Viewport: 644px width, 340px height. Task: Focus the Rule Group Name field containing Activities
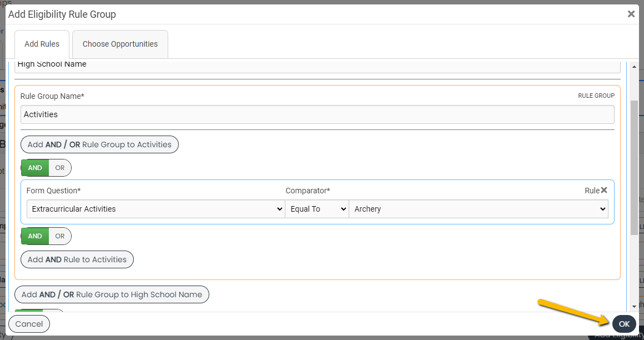pyautogui.click(x=317, y=114)
